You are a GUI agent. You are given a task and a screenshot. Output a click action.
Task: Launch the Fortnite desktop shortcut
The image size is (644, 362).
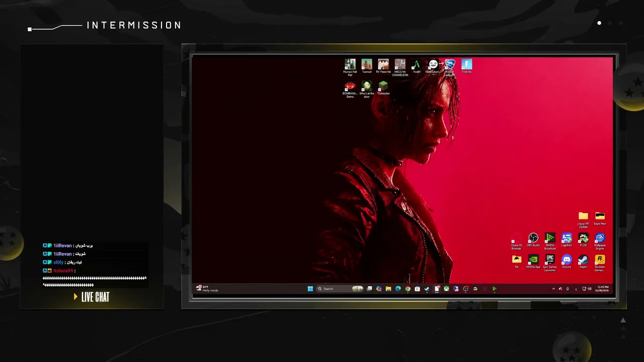(467, 66)
